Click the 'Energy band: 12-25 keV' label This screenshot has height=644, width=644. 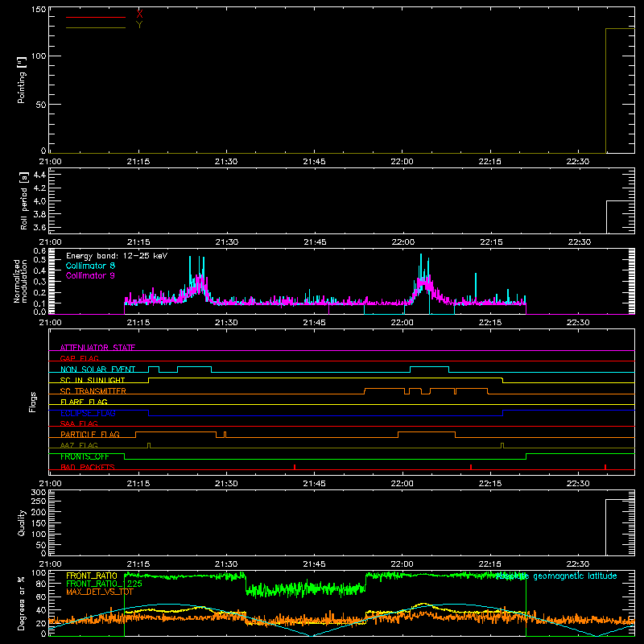point(117,256)
